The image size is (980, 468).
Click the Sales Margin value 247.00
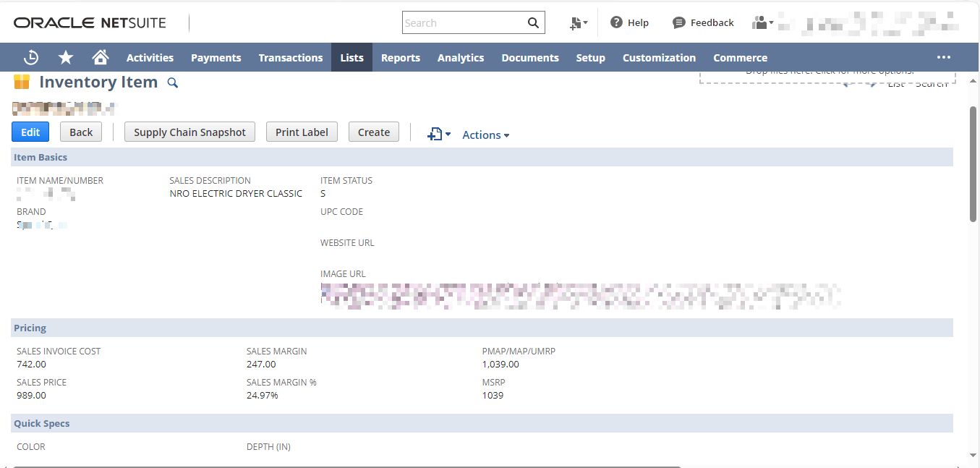(261, 364)
